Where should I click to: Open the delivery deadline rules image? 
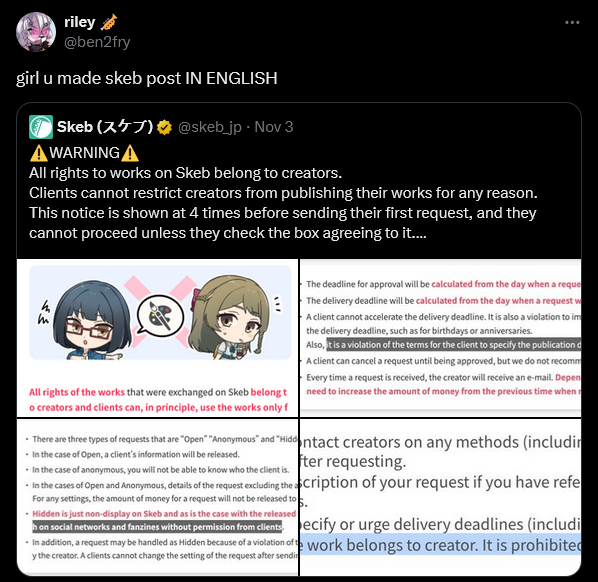click(x=440, y=338)
